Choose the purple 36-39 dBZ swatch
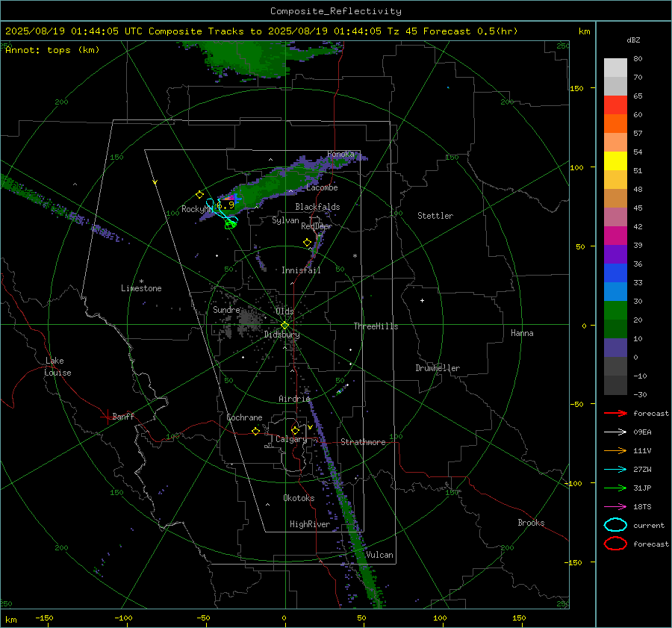Viewport: 672px width, 628px height. [615, 255]
